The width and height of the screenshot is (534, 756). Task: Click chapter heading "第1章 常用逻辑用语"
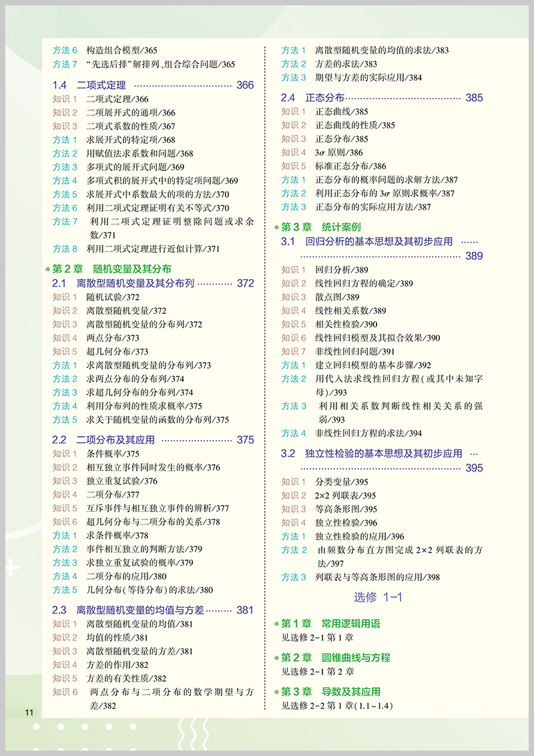pos(330,624)
